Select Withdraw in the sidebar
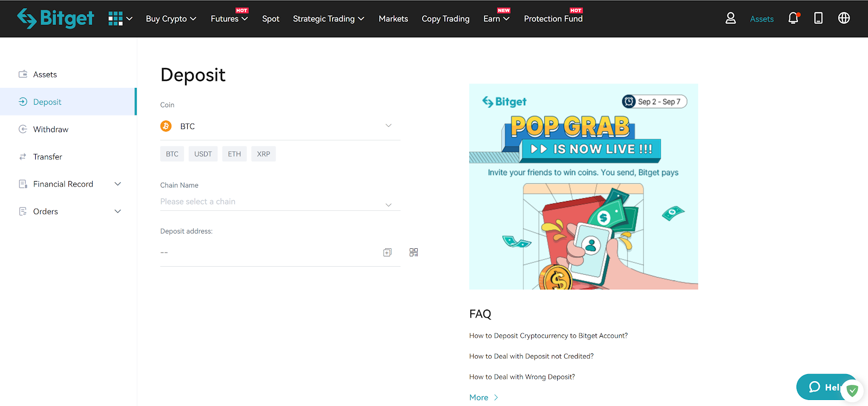The width and height of the screenshot is (868, 406). click(x=68, y=129)
